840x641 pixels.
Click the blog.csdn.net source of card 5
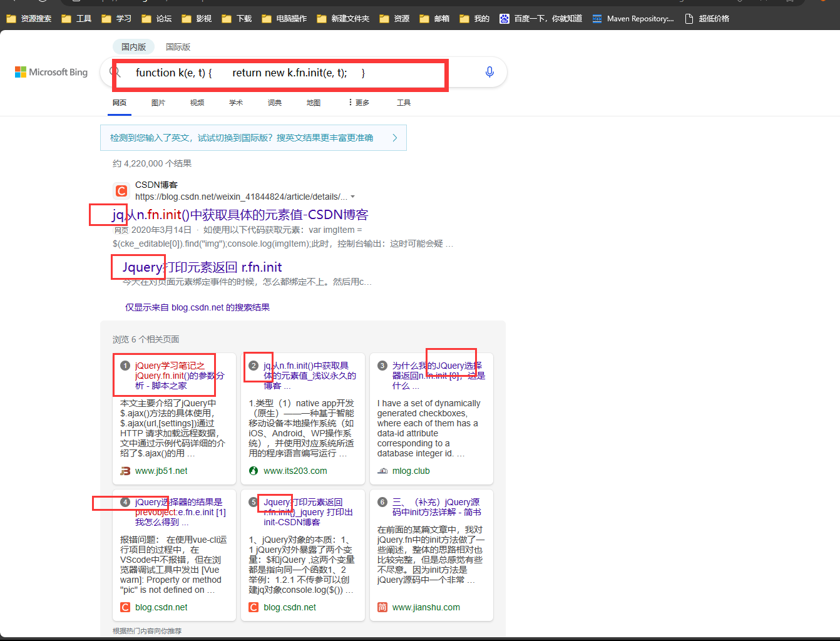[x=290, y=607]
